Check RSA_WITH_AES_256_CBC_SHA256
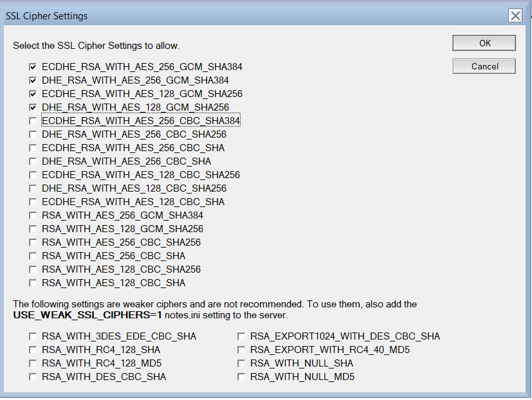 [x=33, y=242]
